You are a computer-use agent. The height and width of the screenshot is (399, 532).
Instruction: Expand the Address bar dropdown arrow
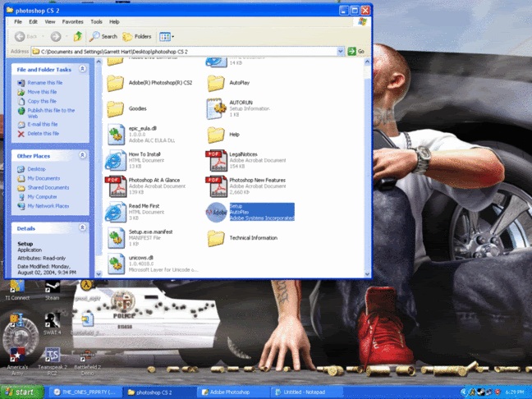[x=341, y=51]
